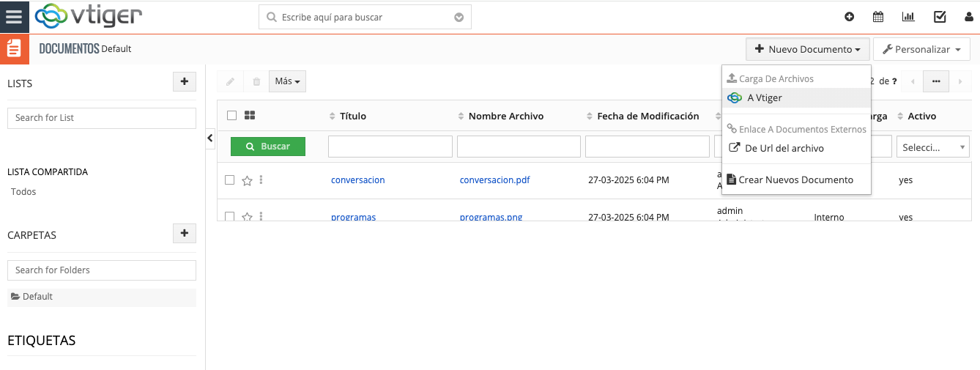Star the conversacion document
Image resolution: width=980 pixels, height=370 pixels.
tap(247, 180)
